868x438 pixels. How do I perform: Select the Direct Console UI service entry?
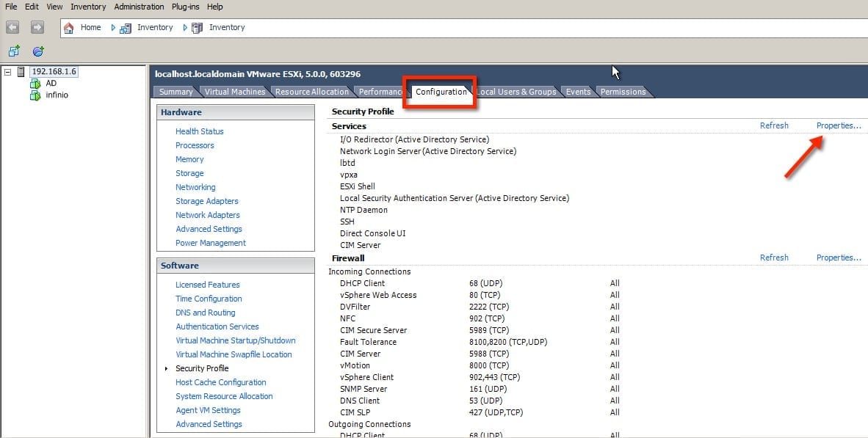[x=372, y=233]
